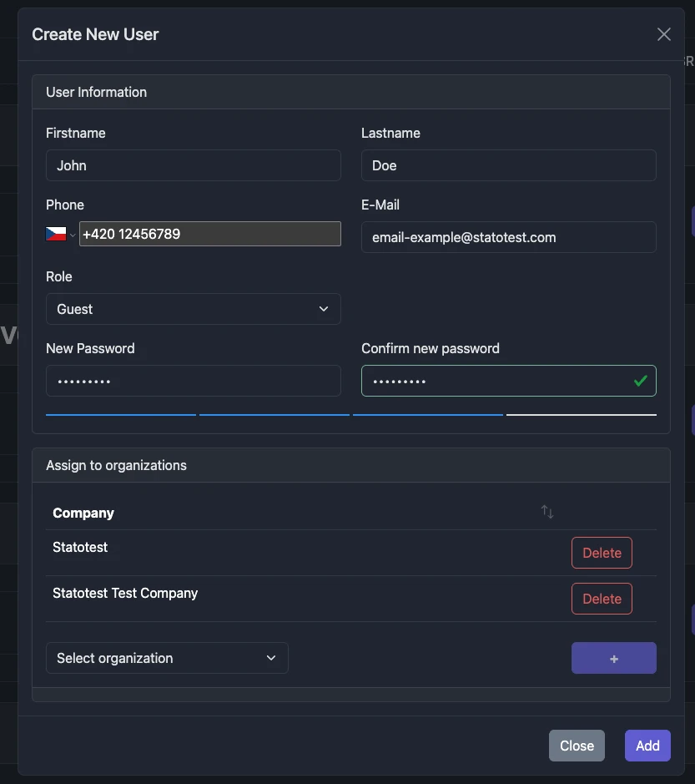Click the Add button to create user
This screenshot has width=695, height=784.
click(647, 746)
